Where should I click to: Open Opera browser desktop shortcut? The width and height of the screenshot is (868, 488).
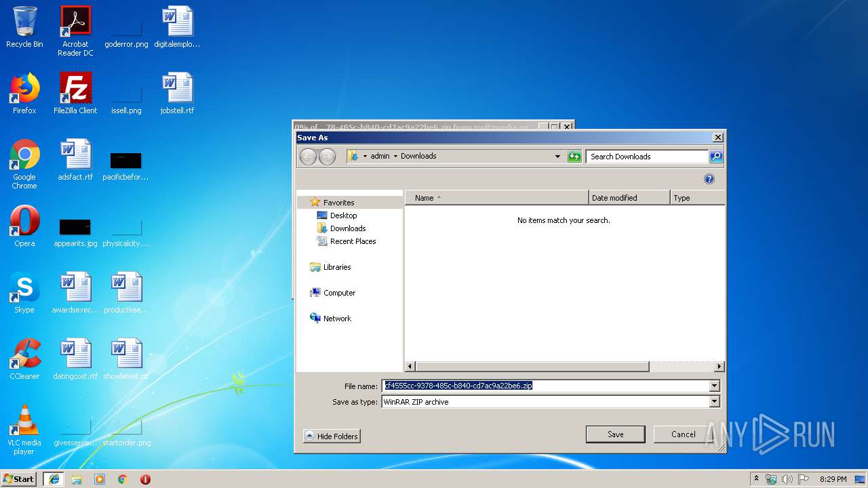(x=24, y=226)
